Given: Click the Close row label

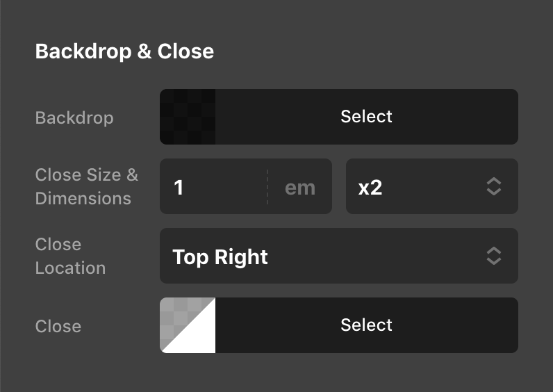Looking at the screenshot, I should [x=58, y=326].
